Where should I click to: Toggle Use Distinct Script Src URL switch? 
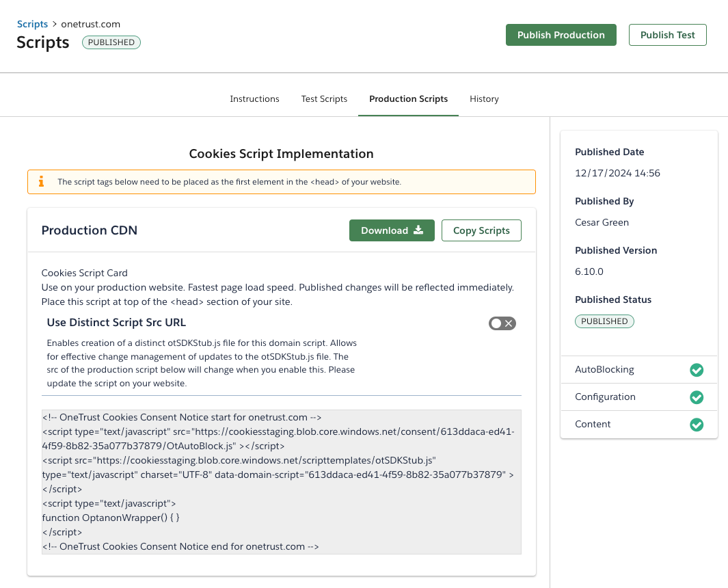point(502,323)
